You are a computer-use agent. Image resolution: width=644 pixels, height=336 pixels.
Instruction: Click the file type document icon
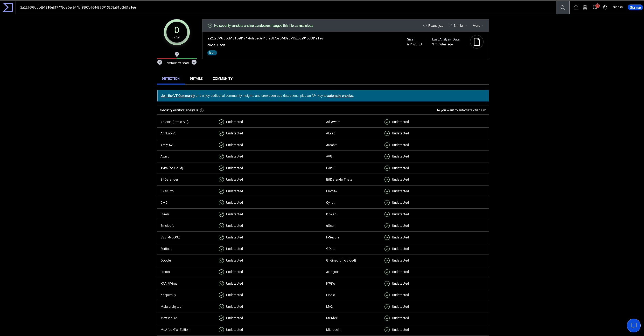coord(477,42)
